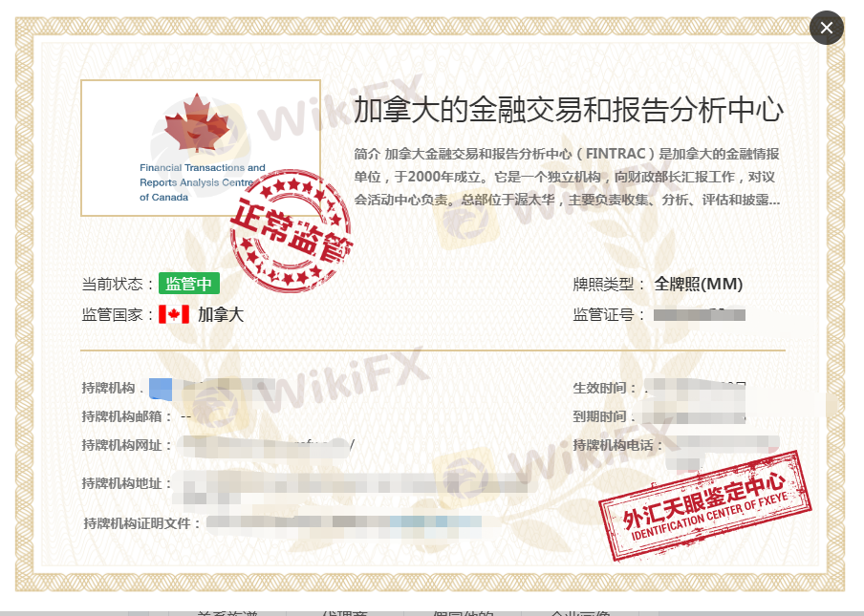Open the 持牌机构证明文件 document link
This screenshot has width=864, height=616.
[x=344, y=522]
